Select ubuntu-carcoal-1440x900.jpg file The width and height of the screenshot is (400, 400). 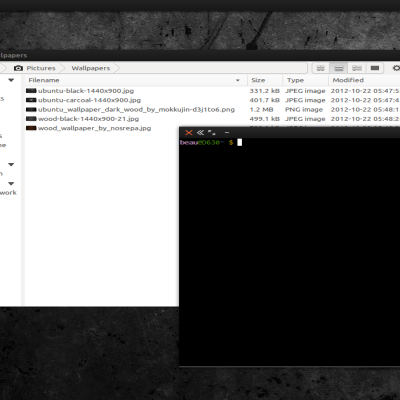pos(89,100)
